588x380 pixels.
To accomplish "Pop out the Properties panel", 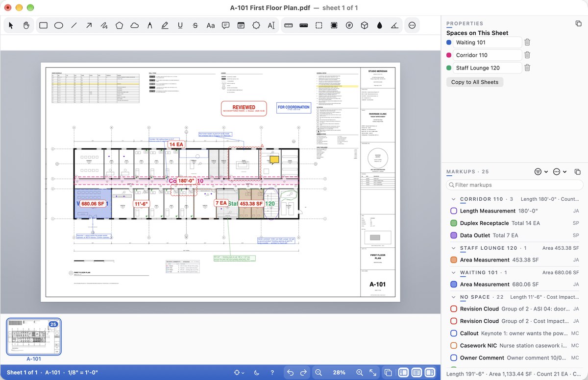I will tap(578, 24).
